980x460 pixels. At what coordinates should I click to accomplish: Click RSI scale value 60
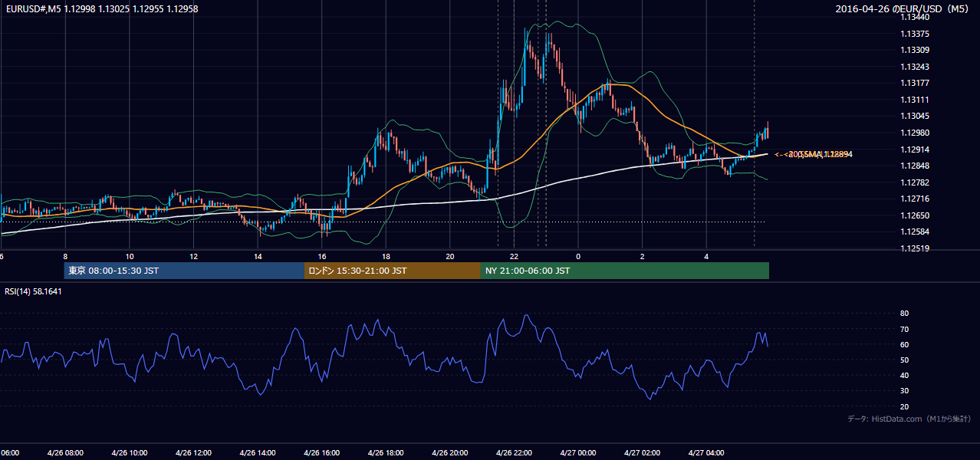(904, 344)
